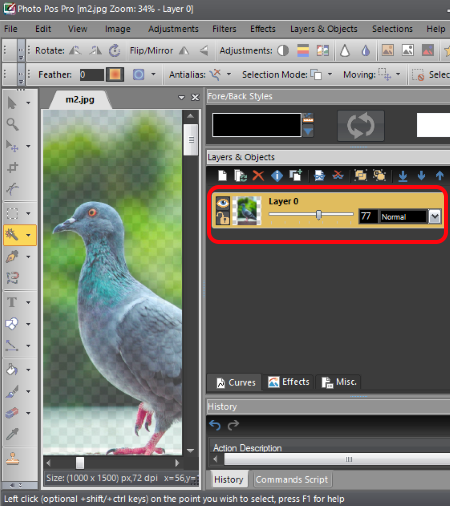Image resolution: width=450 pixels, height=506 pixels.
Task: Open the Filters menu
Action: tap(224, 29)
